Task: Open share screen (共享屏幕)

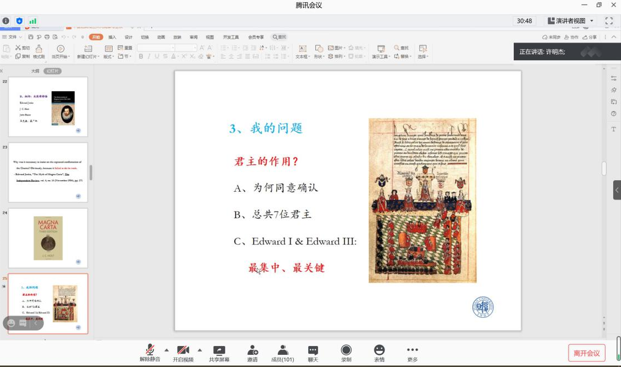Action: pyautogui.click(x=219, y=353)
